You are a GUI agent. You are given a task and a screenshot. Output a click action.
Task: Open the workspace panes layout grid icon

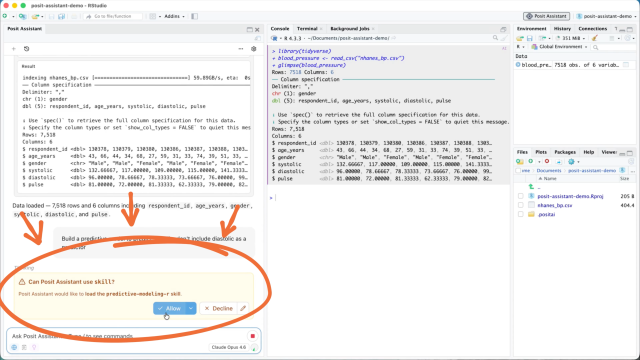point(152,16)
